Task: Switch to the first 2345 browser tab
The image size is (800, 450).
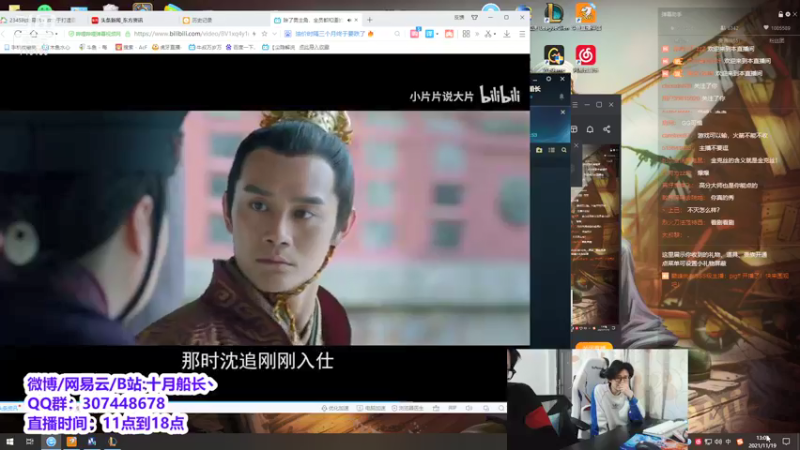Action: (x=41, y=20)
